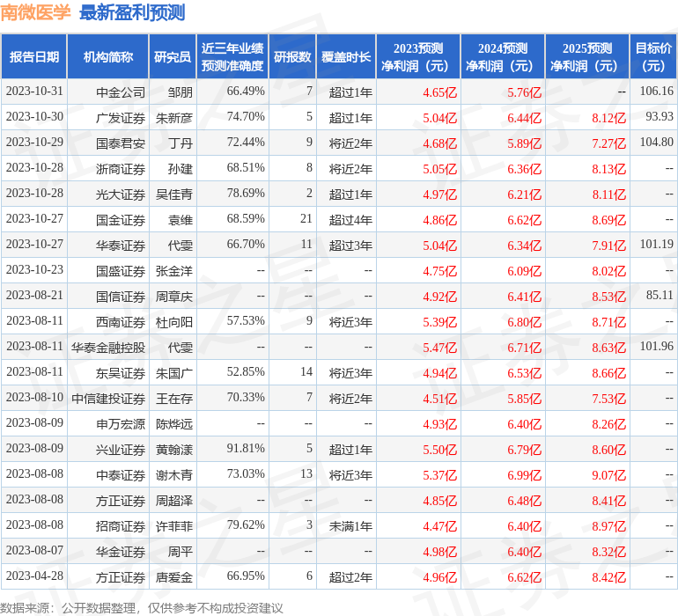Click institution name 光大证券
Screen dimensions: 678x616
[x=121, y=194]
